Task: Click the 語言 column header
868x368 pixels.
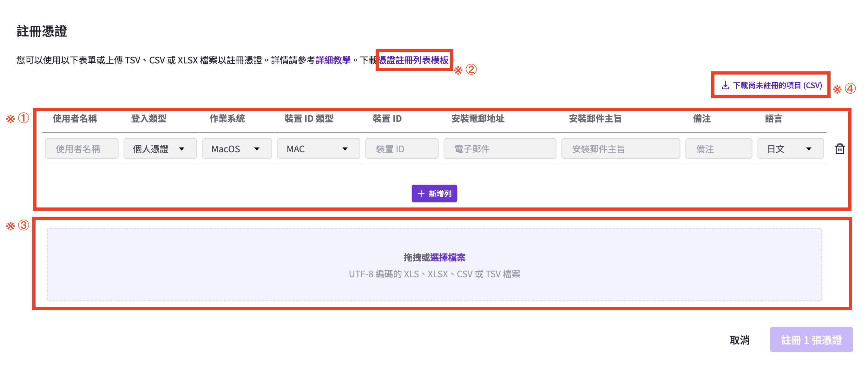Action: pyautogui.click(x=774, y=119)
